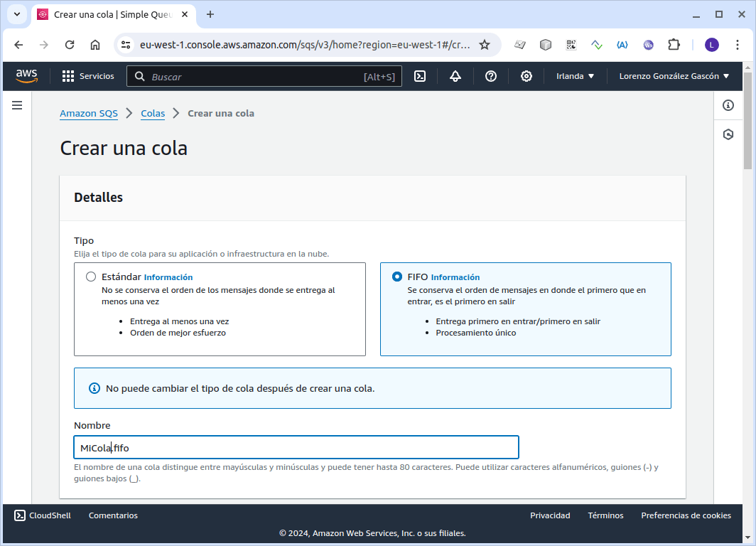Open the Servicios grid menu
The width and height of the screenshot is (756, 546).
(x=88, y=76)
